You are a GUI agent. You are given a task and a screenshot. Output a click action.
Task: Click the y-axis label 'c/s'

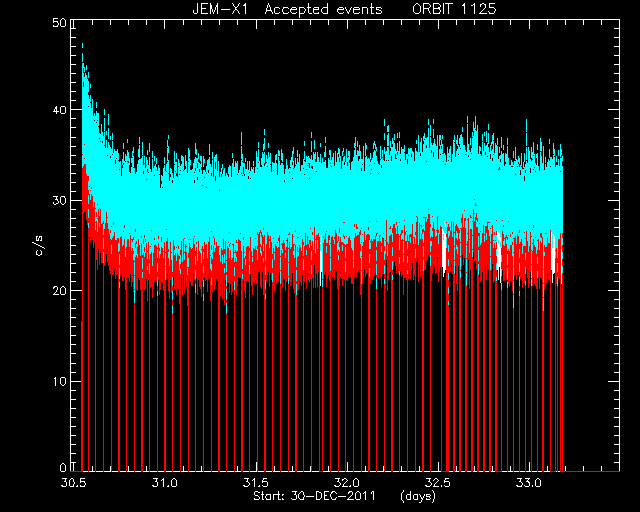tap(39, 246)
